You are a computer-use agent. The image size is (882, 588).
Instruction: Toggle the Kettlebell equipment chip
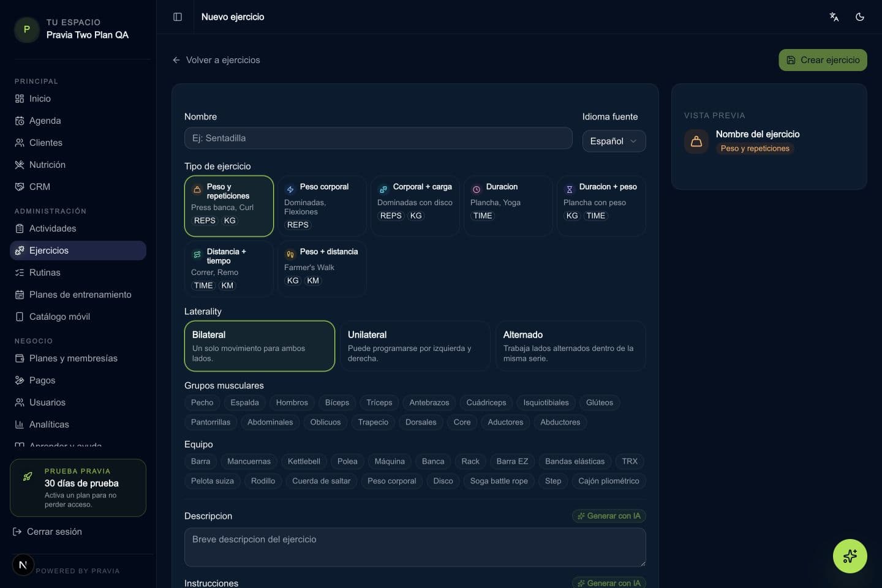click(304, 461)
